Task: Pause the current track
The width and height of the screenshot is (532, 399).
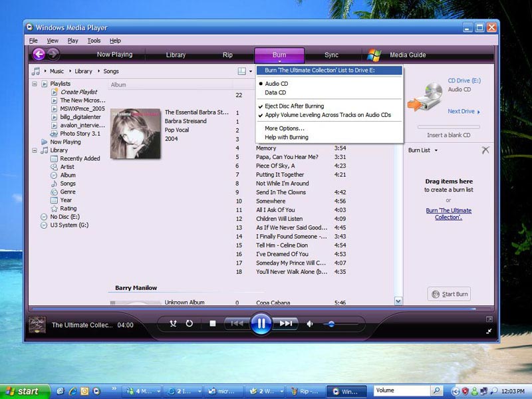Action: coord(261,324)
